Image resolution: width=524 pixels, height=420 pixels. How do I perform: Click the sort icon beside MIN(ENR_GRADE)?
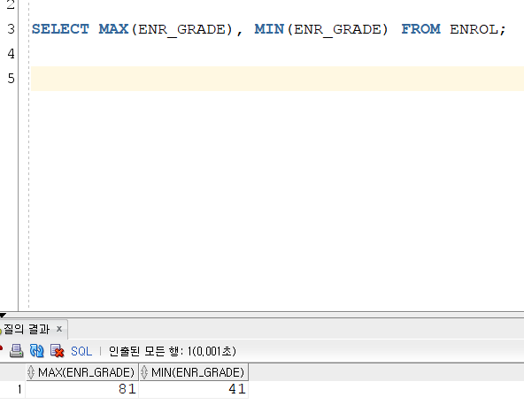tap(144, 372)
